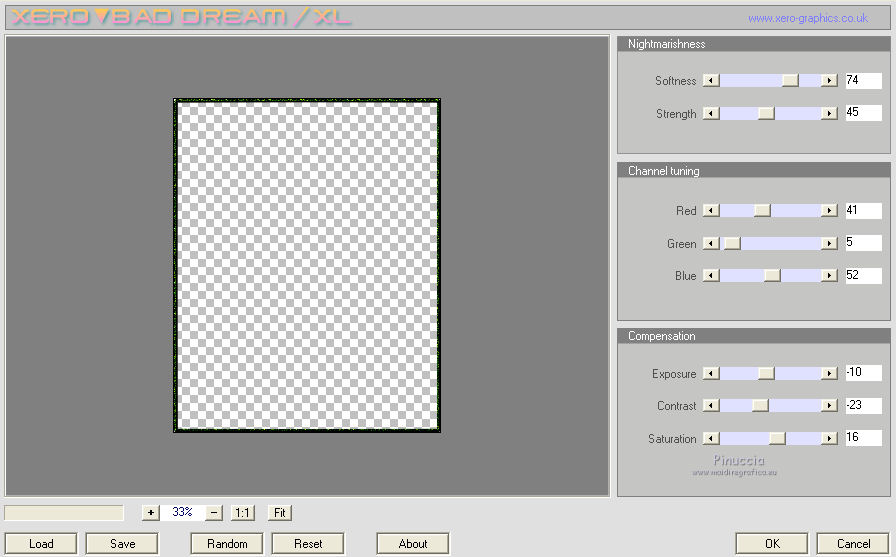Decrease Saturation with the left arrow
The image size is (896, 557).
pyautogui.click(x=711, y=438)
